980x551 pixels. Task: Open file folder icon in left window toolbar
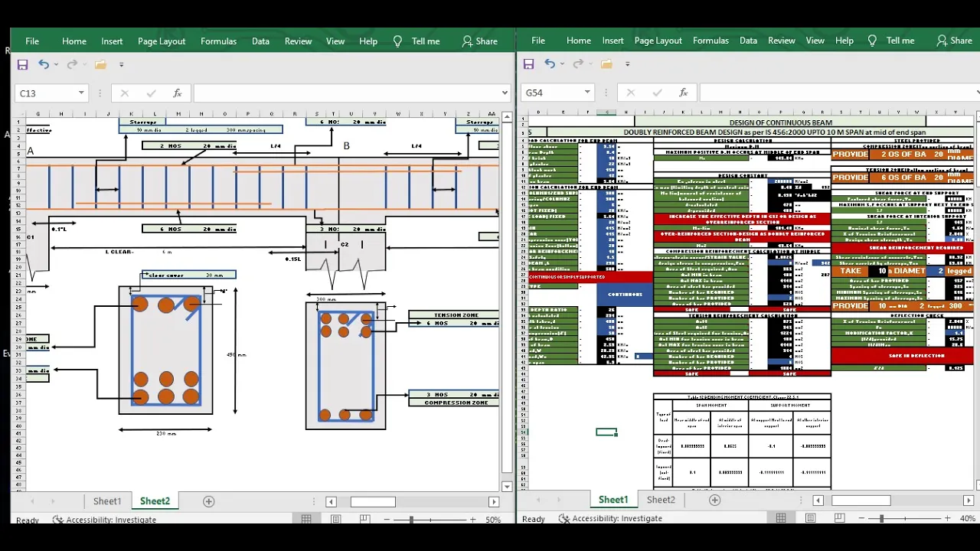pos(100,65)
